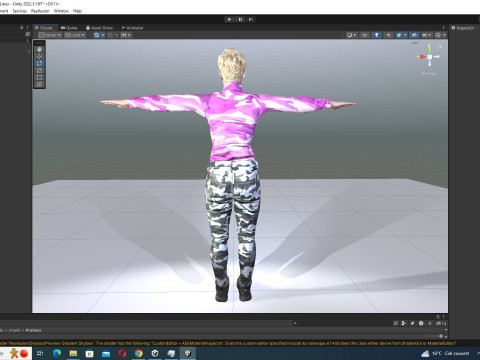Click the Pause button in the top toolbar
This screenshot has width=480, height=360.
tap(240, 19)
